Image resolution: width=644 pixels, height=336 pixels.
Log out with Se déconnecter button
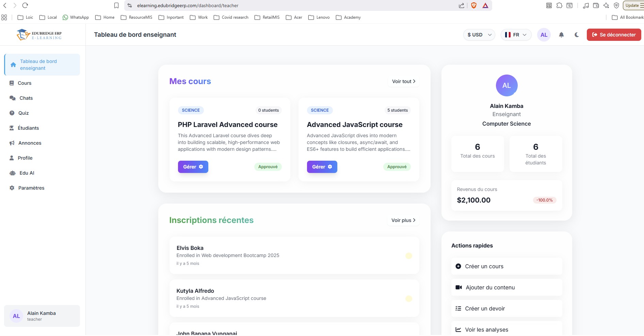click(x=614, y=35)
